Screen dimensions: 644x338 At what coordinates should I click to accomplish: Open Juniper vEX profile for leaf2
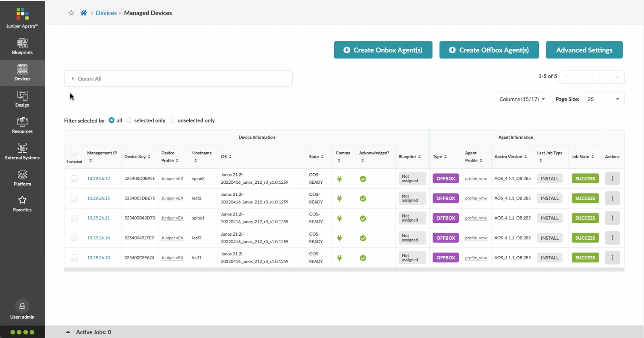tap(172, 198)
